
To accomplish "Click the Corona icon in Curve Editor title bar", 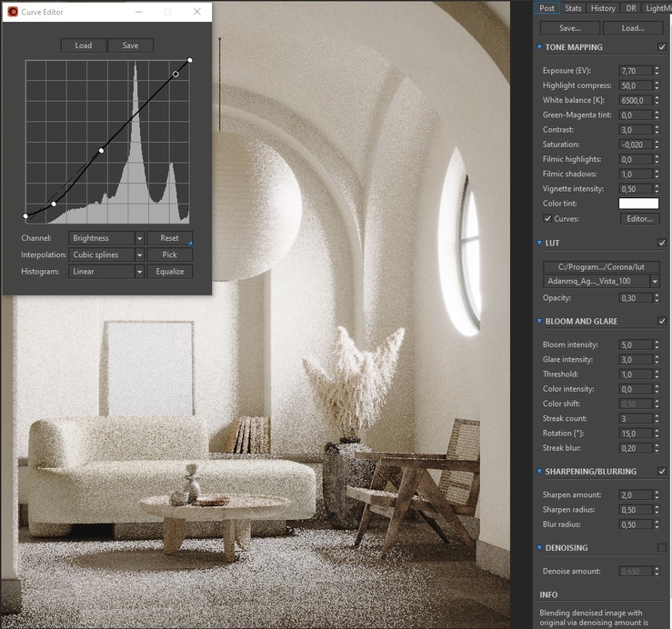I will click(12, 12).
